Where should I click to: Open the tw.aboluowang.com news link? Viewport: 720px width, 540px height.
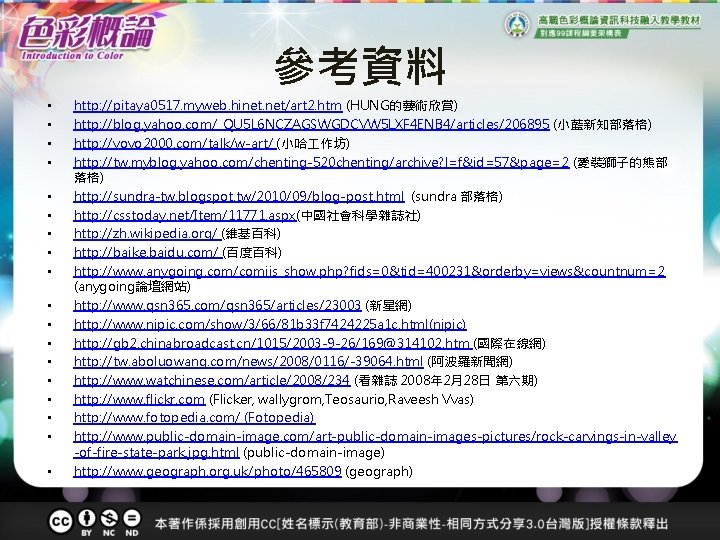tap(248, 361)
